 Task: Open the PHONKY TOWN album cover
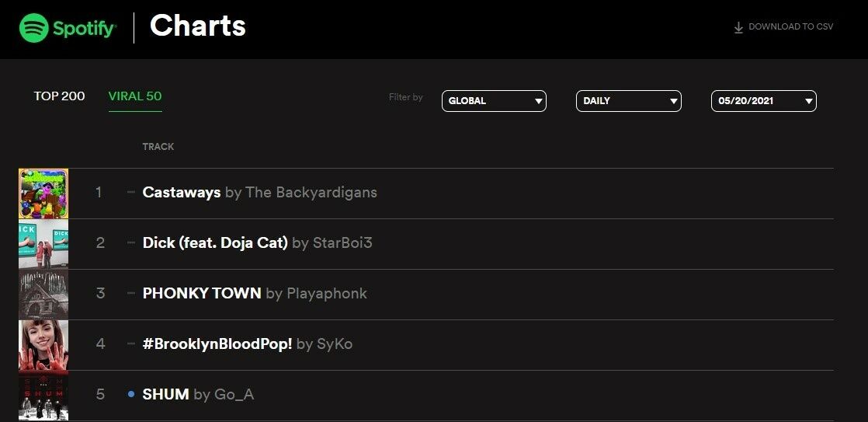tap(43, 295)
